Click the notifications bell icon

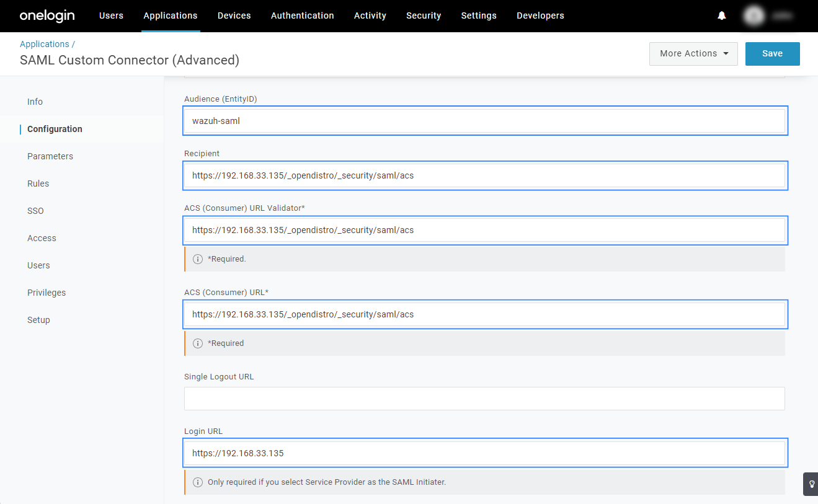click(x=722, y=16)
